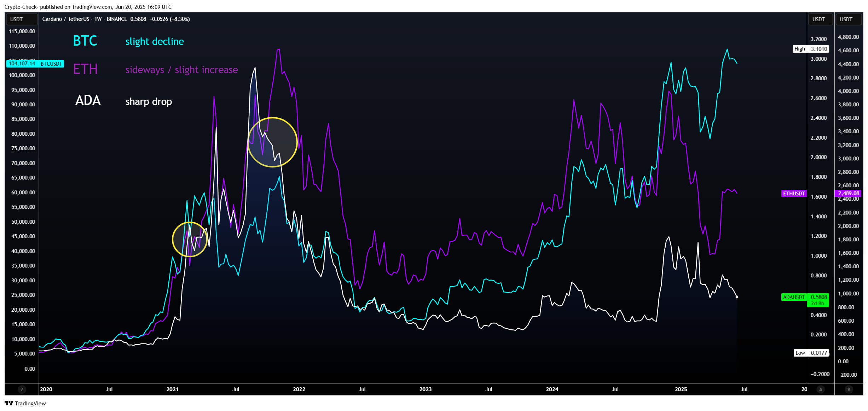Click the 2d 8h countdown label

[x=818, y=304]
